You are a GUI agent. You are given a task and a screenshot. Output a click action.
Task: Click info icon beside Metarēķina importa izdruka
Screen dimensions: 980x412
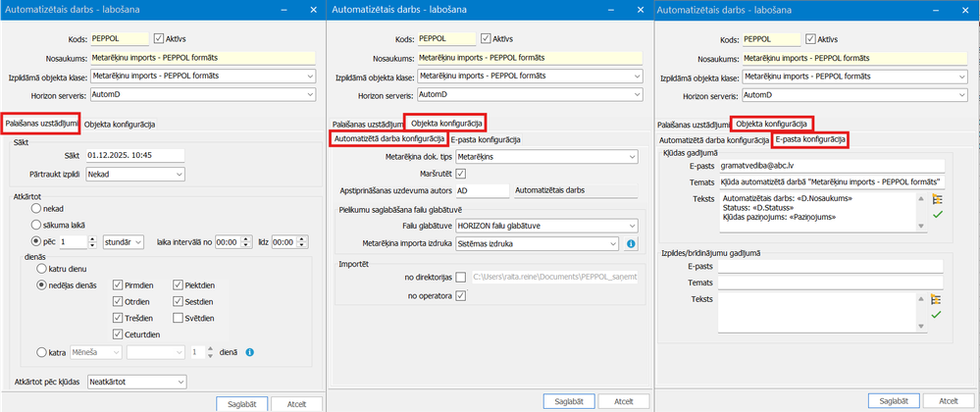coord(631,243)
